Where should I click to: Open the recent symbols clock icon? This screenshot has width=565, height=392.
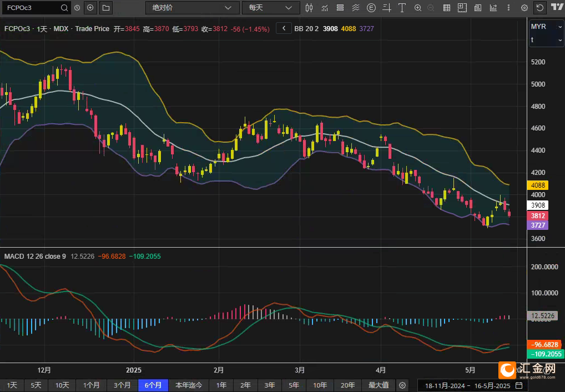click(77, 8)
